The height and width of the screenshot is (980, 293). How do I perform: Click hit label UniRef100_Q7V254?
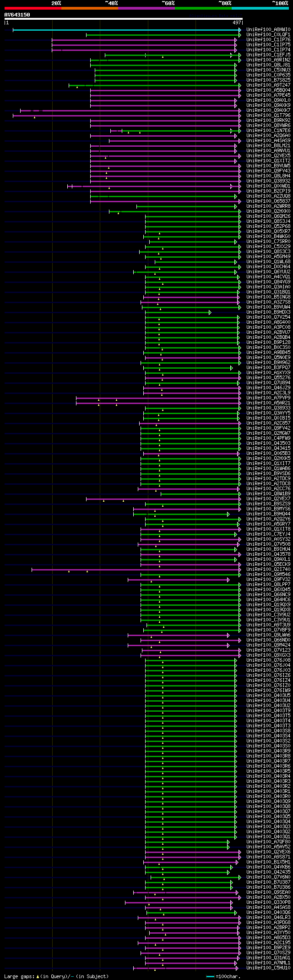coord(268,317)
